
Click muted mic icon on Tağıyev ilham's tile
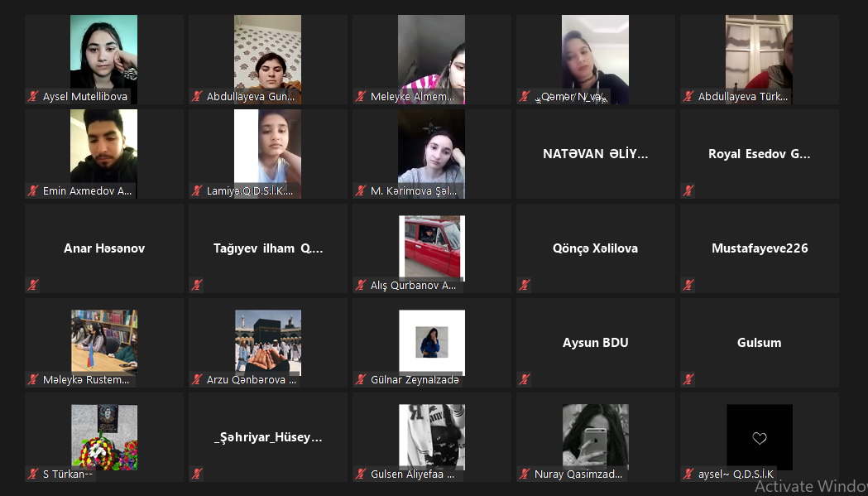[196, 285]
